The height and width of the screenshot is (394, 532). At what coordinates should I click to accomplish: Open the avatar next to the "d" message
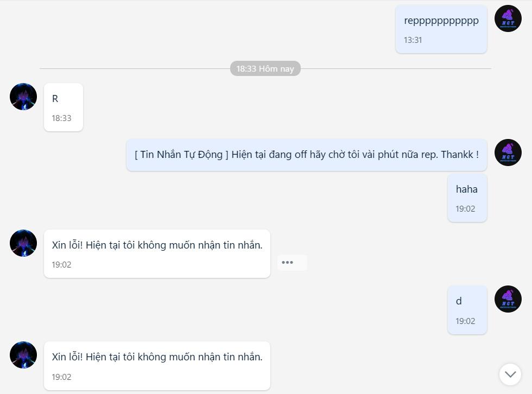point(508,299)
